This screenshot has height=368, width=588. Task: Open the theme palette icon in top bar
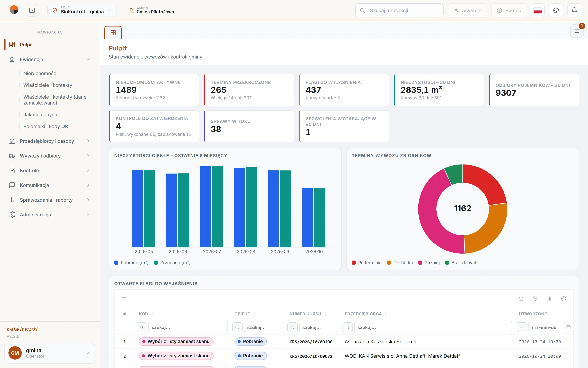pos(556,10)
